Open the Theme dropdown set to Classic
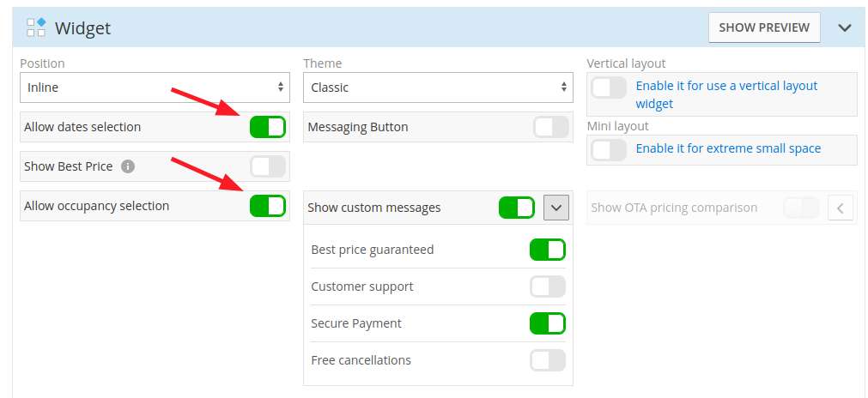The image size is (868, 398). 438,87
